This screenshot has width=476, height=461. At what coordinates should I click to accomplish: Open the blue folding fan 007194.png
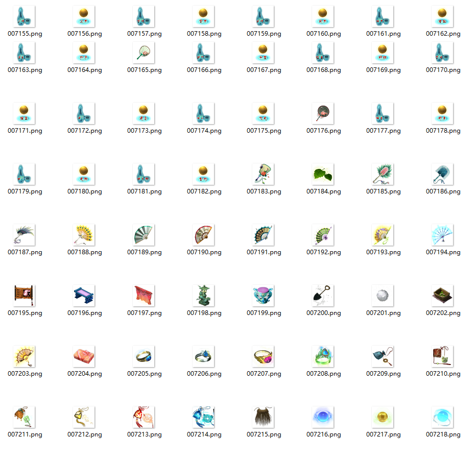click(x=442, y=234)
